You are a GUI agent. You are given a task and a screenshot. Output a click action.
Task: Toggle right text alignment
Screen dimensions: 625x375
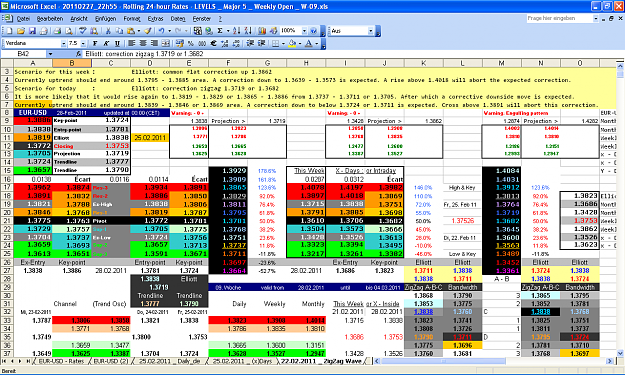[x=154, y=43]
